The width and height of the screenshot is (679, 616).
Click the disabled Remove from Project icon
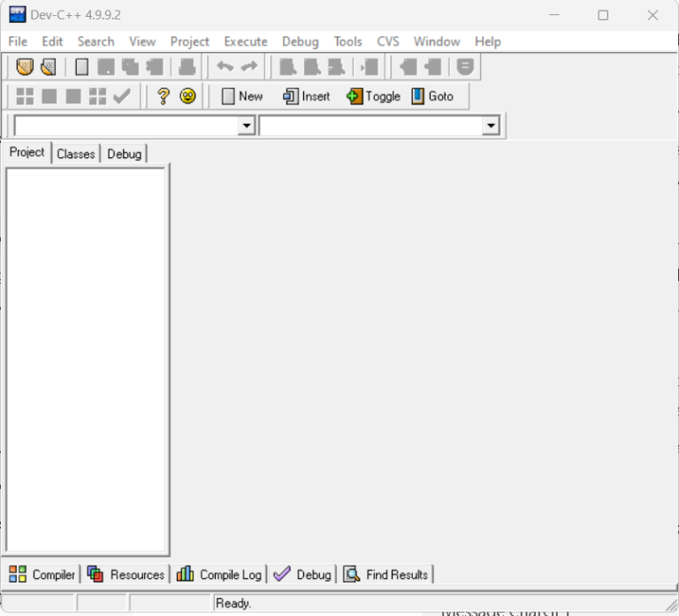tap(432, 67)
